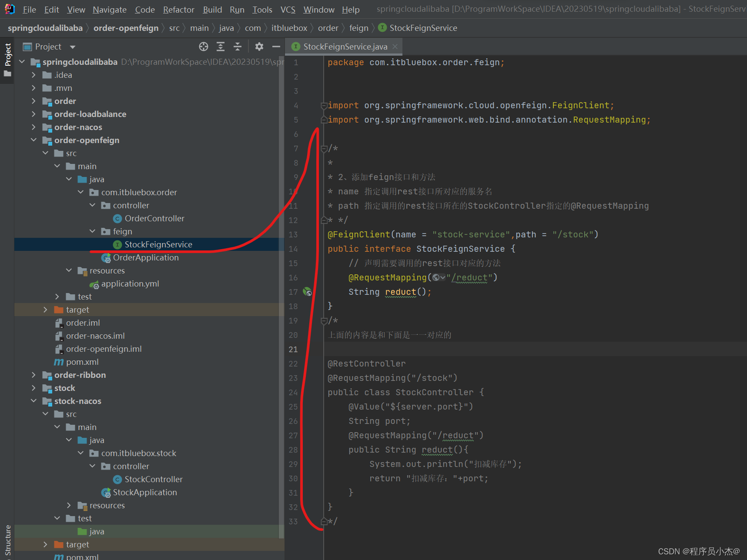The height and width of the screenshot is (560, 747).
Task: Toggle the Project tool window side tab
Action: click(7, 60)
